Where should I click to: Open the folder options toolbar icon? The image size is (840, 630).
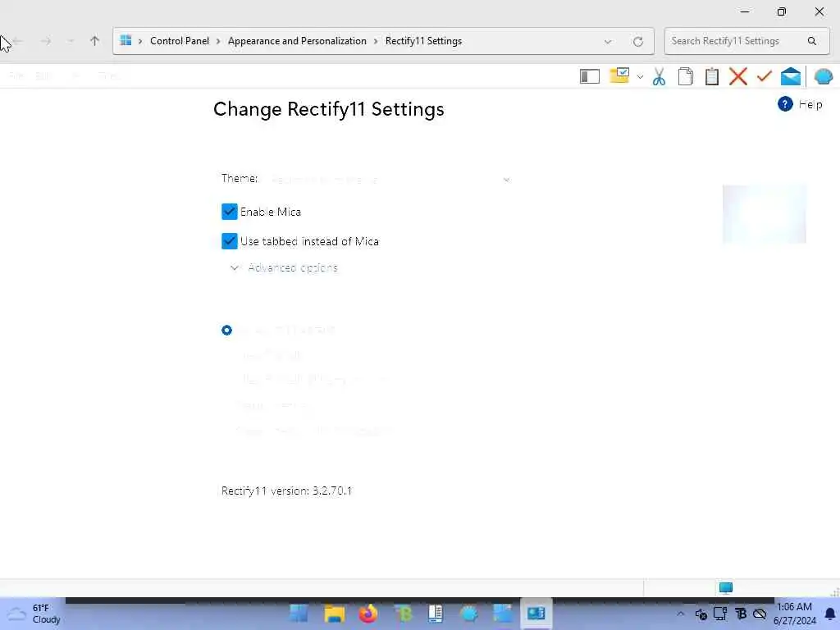tap(619, 75)
